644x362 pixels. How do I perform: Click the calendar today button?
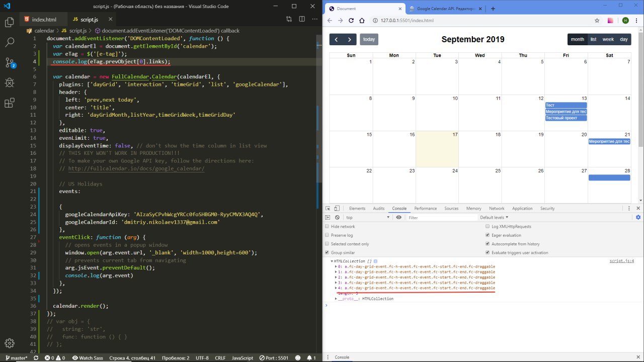pyautogui.click(x=369, y=39)
